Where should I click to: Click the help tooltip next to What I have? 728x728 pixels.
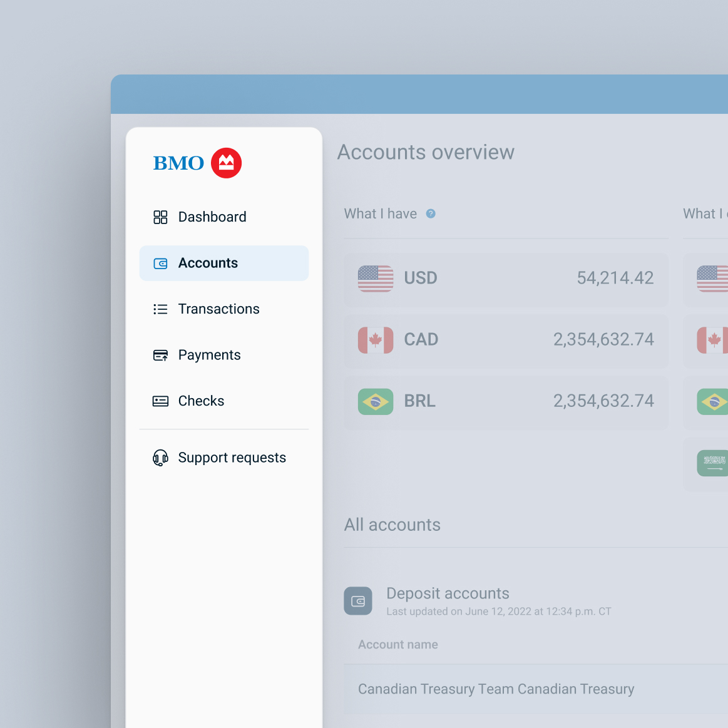(x=431, y=213)
